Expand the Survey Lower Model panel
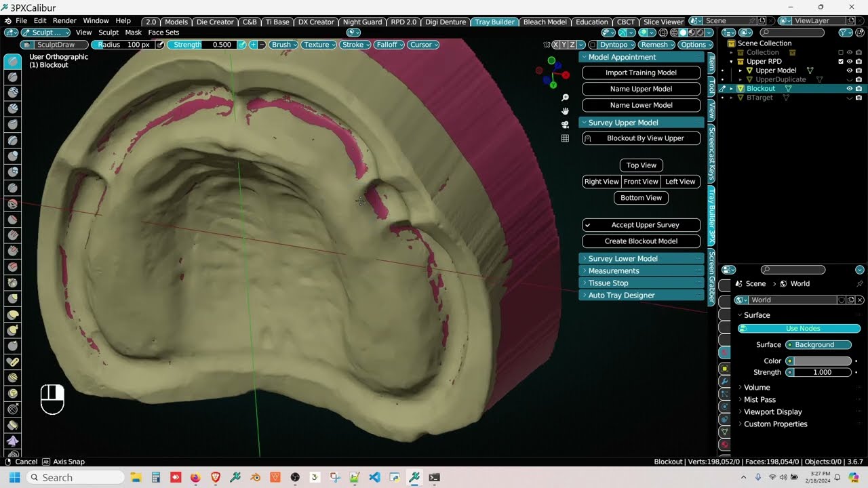The height and width of the screenshot is (488, 868). click(x=642, y=258)
